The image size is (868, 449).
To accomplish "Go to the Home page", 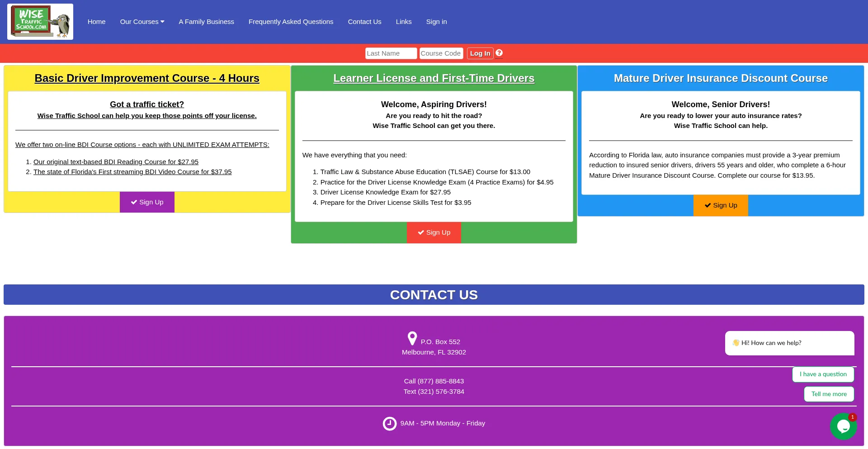I will pyautogui.click(x=96, y=22).
